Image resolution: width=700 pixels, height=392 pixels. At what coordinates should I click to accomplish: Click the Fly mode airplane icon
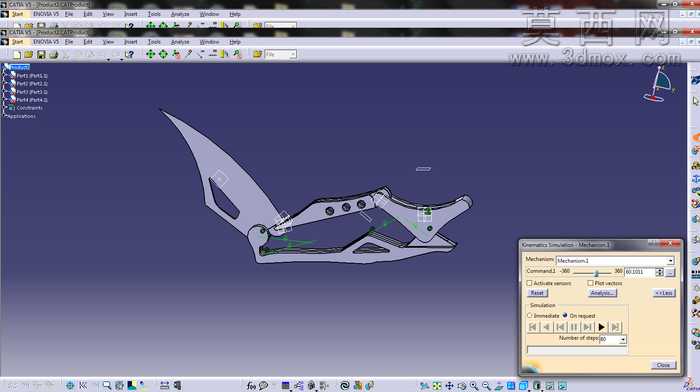pos(424,386)
